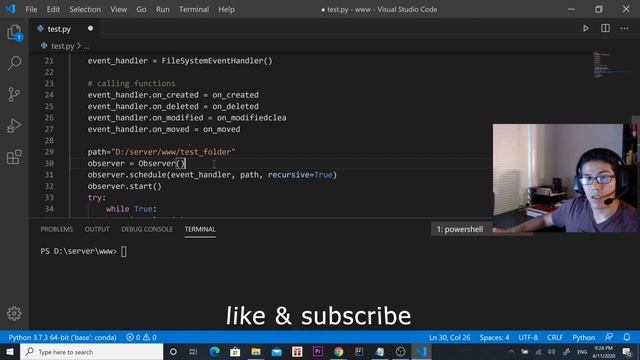This screenshot has width=640, height=360.
Task: Open the ENG language indicator
Action: (x=582, y=351)
